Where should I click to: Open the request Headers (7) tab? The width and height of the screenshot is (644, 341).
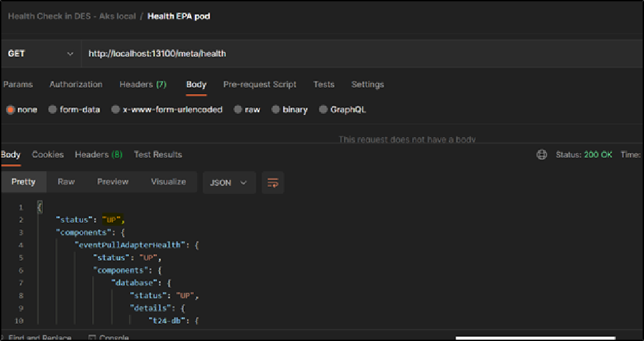pyautogui.click(x=143, y=84)
